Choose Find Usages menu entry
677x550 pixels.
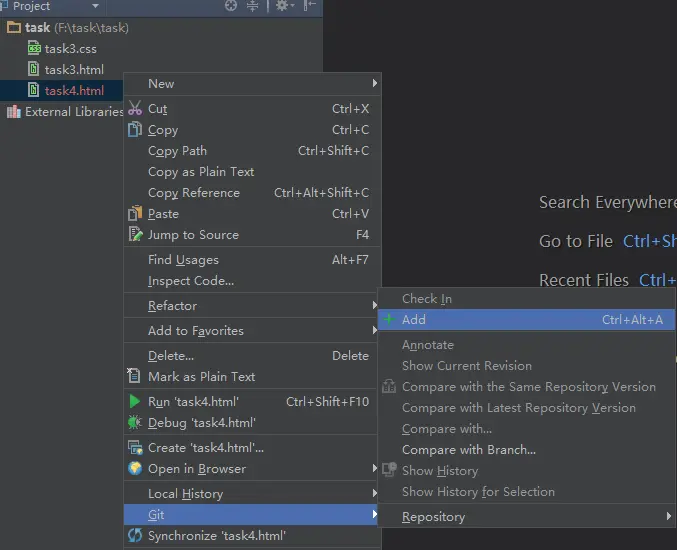click(253, 260)
